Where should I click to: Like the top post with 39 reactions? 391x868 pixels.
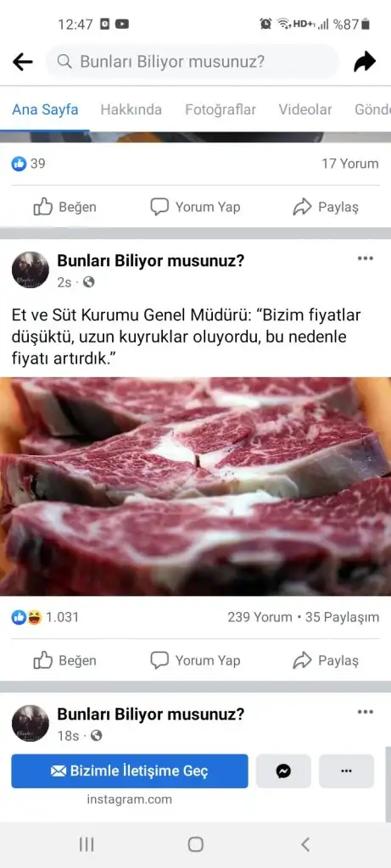[x=64, y=207]
